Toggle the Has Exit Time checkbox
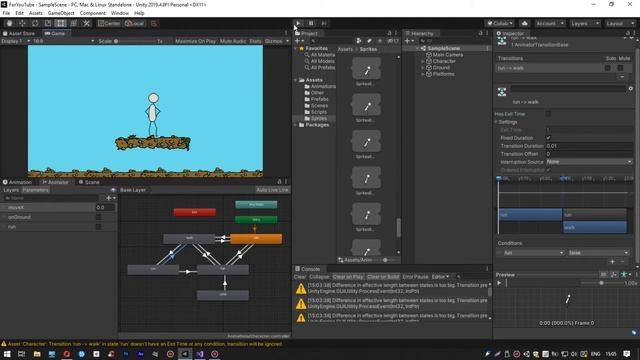The image size is (640, 360). (x=548, y=114)
